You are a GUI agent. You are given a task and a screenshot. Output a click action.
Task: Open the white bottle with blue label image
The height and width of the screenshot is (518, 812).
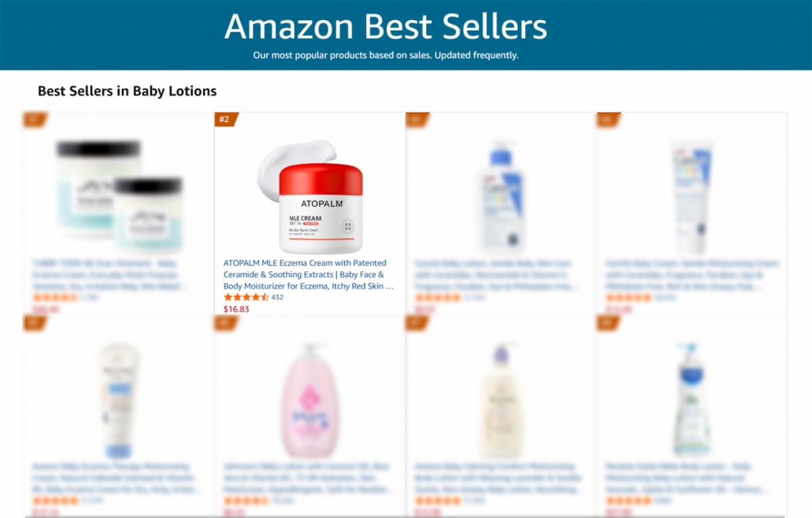click(692, 400)
